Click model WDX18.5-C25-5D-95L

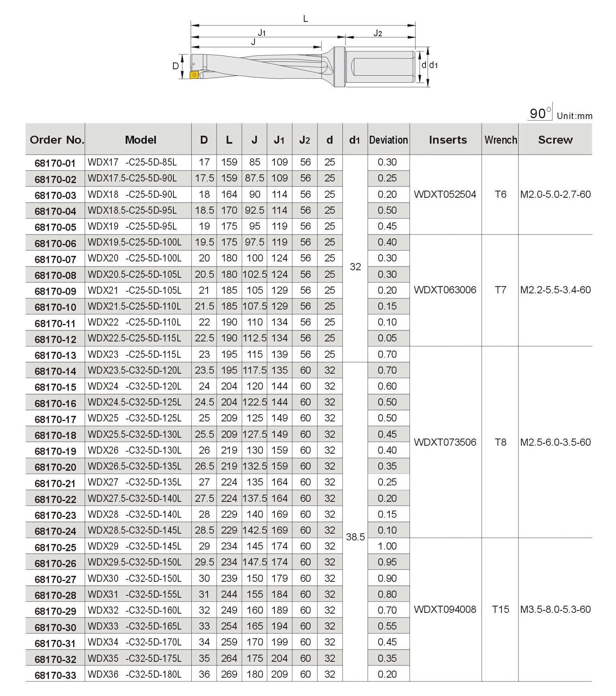(132, 210)
